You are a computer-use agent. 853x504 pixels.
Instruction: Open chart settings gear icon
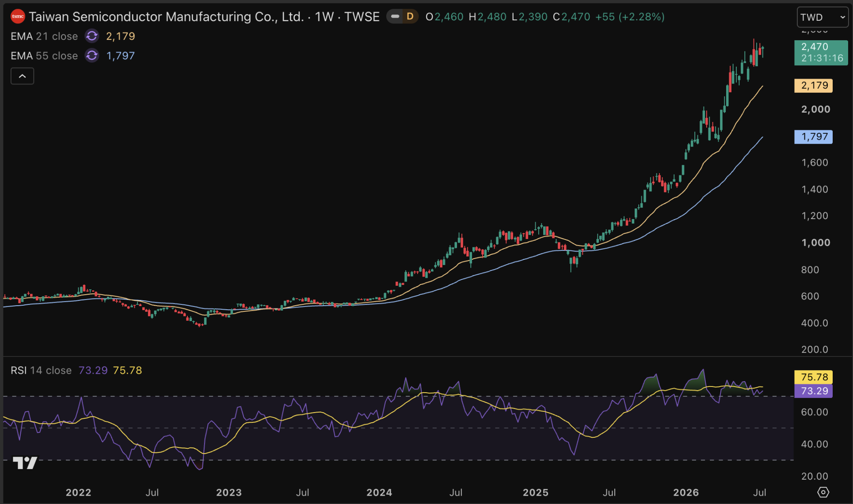(x=823, y=492)
